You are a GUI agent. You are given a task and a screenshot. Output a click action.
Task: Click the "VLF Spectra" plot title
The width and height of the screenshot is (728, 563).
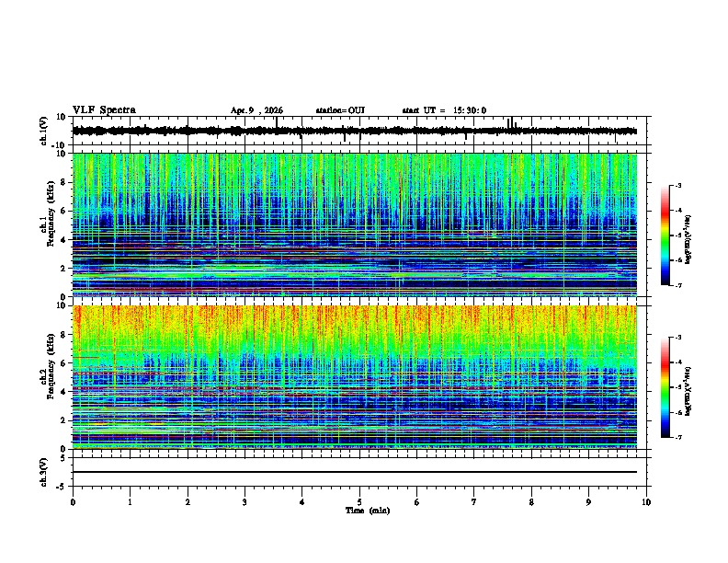pos(104,110)
